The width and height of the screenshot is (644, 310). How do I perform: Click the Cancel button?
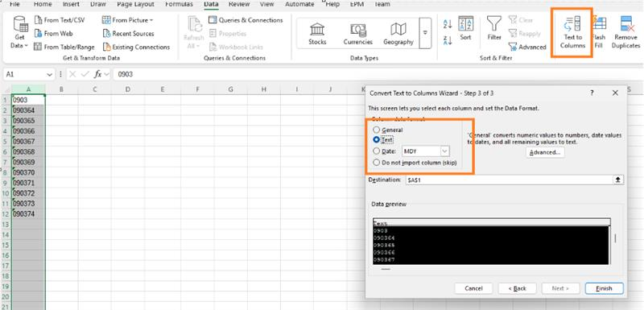coord(473,288)
